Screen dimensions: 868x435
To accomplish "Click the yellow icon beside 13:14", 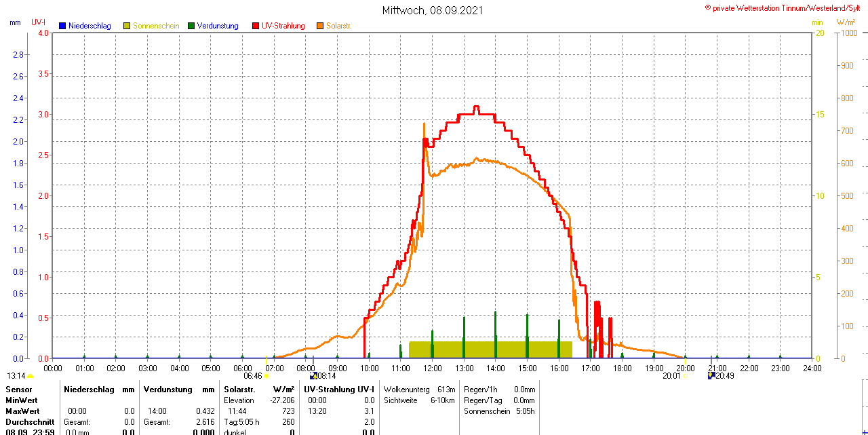I will pyautogui.click(x=31, y=376).
